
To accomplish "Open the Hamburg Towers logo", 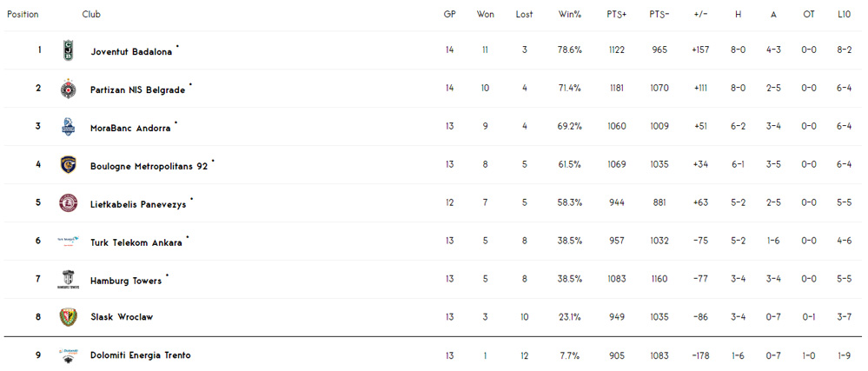I will point(68,280).
